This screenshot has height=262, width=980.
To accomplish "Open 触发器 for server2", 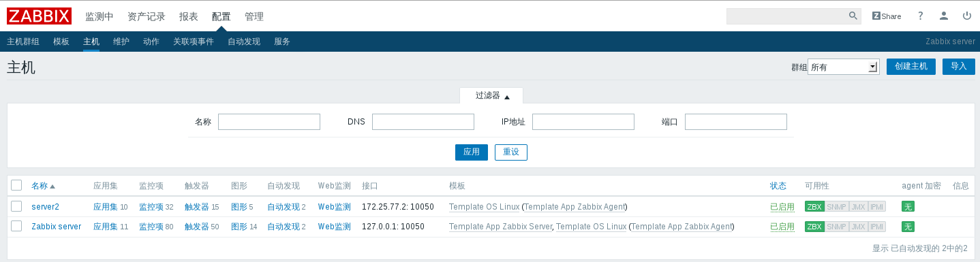I will click(197, 207).
